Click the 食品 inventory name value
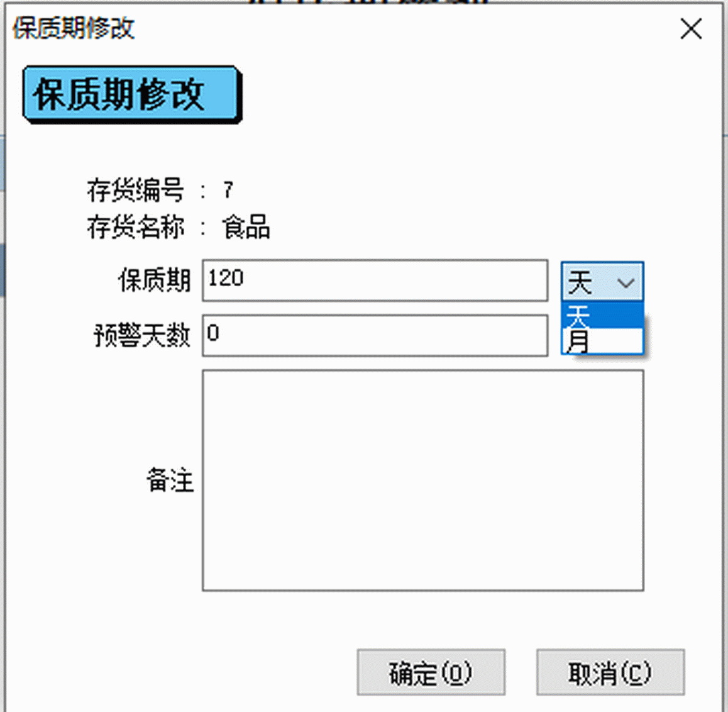 pos(246,226)
